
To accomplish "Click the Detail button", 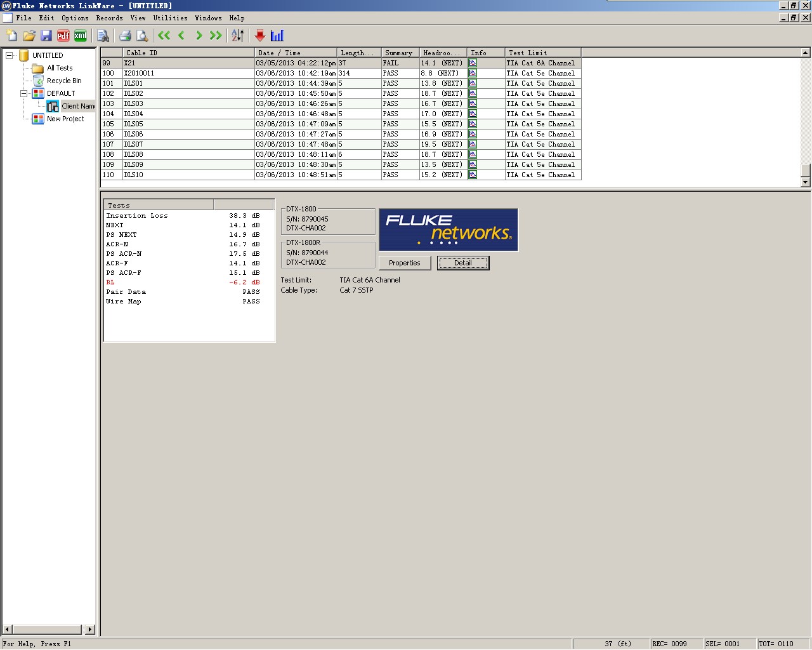I will click(x=462, y=263).
